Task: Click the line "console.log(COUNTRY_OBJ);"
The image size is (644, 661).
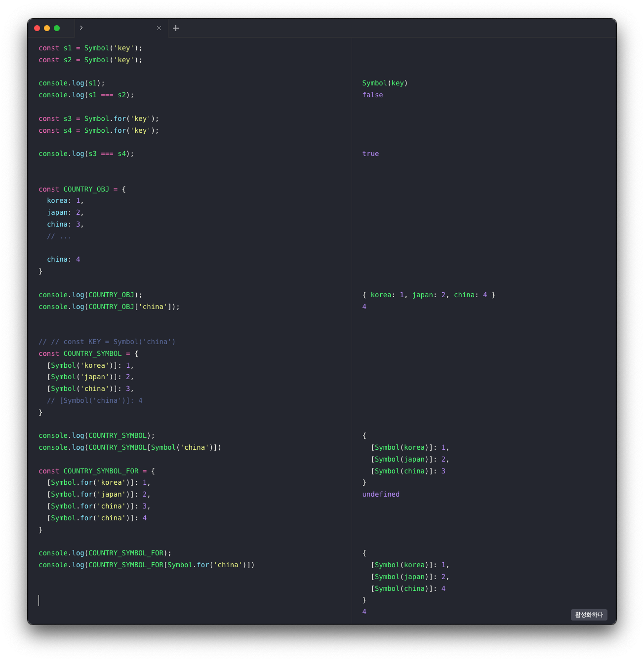Action: (90, 295)
